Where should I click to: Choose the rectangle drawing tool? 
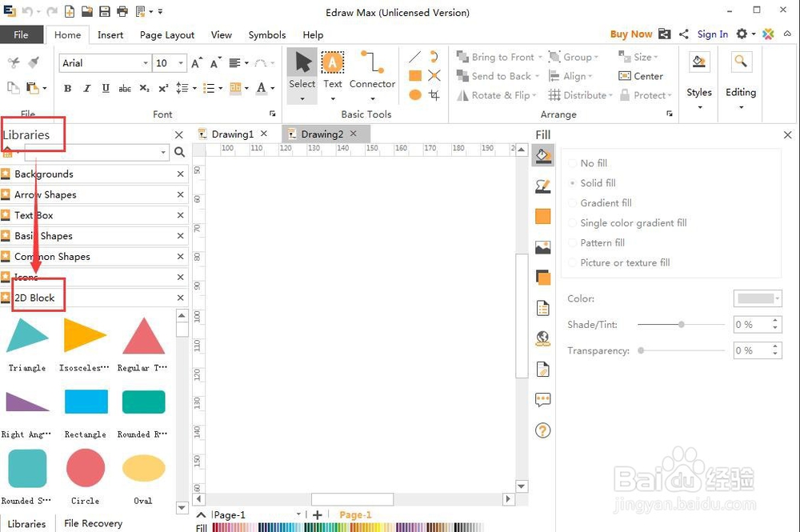415,76
